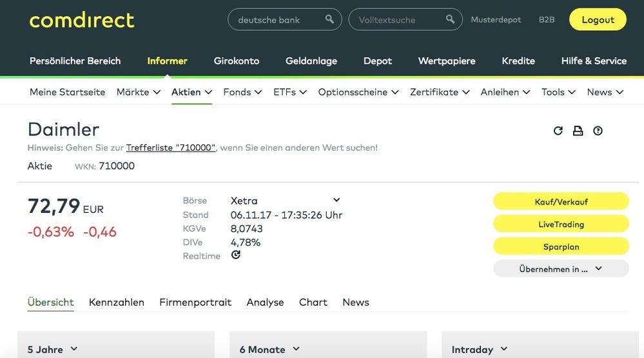Open the Märkte submenu
The height and width of the screenshot is (358, 644).
tap(138, 92)
